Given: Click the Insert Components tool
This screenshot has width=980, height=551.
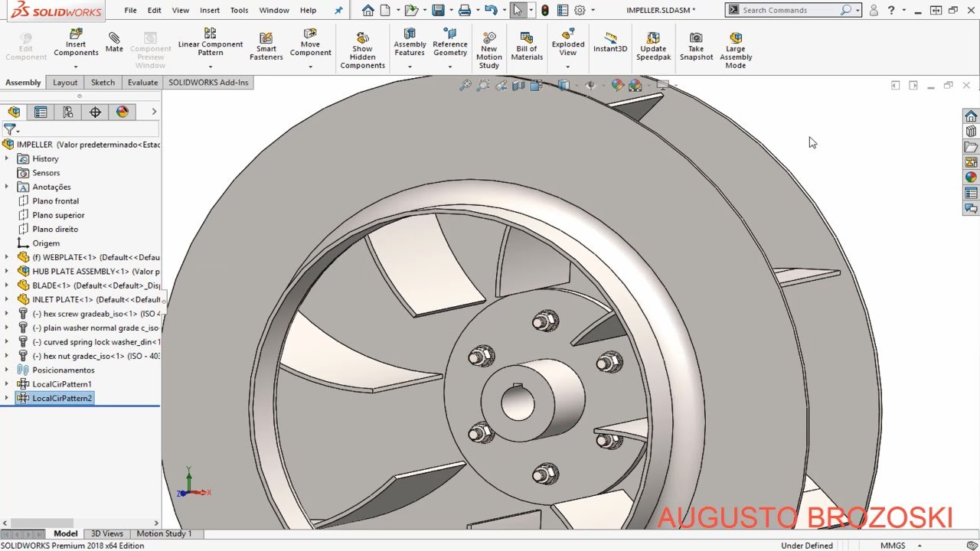Looking at the screenshot, I should [x=76, y=43].
